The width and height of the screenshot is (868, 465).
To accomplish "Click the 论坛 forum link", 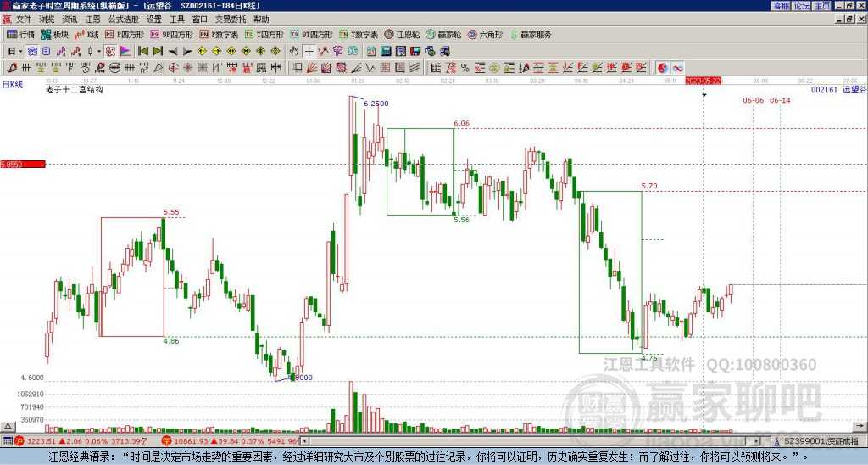I will tap(801, 5).
